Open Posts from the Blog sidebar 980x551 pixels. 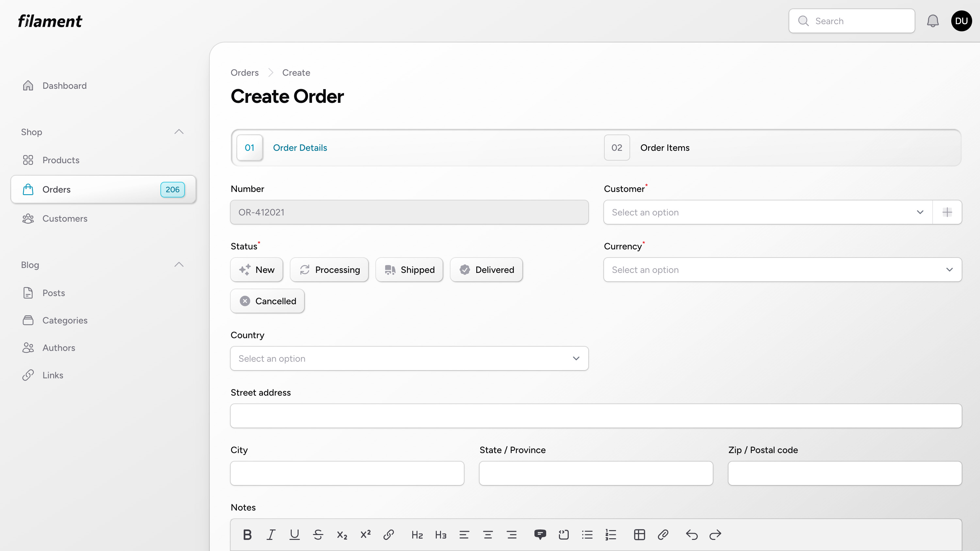[54, 293]
